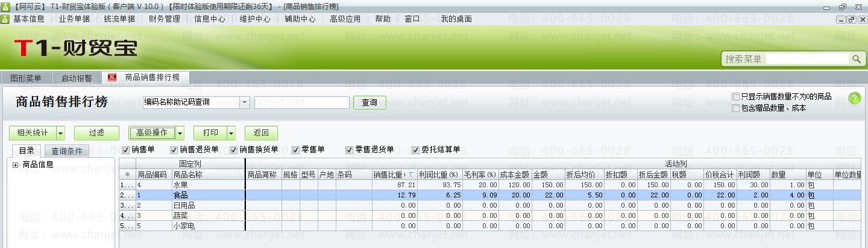The height and width of the screenshot is (248, 868).
Task: Open the 业务单据 menu
Action: tap(74, 19)
